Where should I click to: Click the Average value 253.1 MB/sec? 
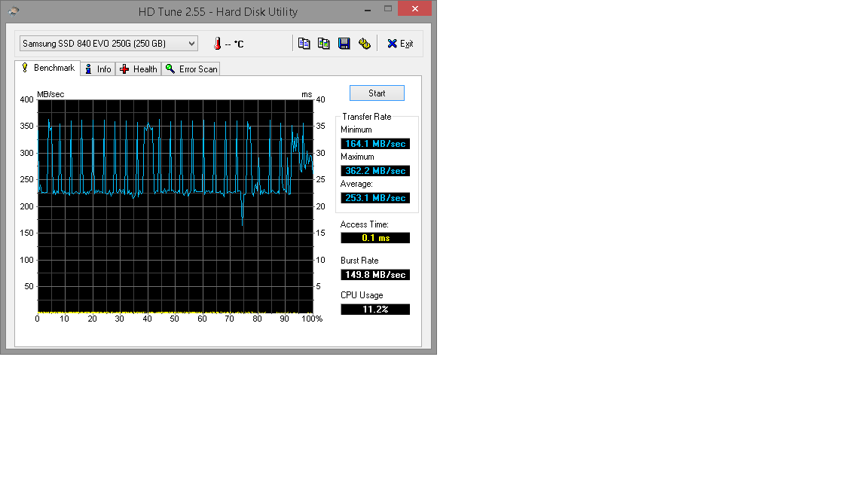[x=375, y=198]
